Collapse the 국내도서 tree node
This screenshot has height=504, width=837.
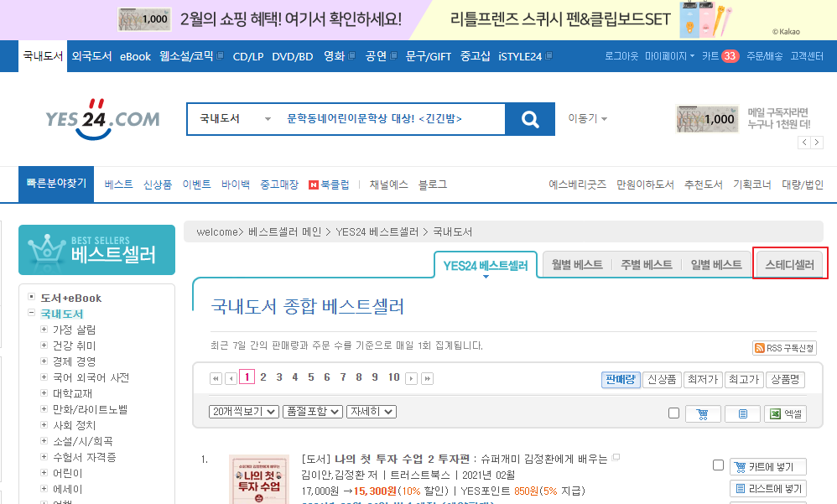32,313
